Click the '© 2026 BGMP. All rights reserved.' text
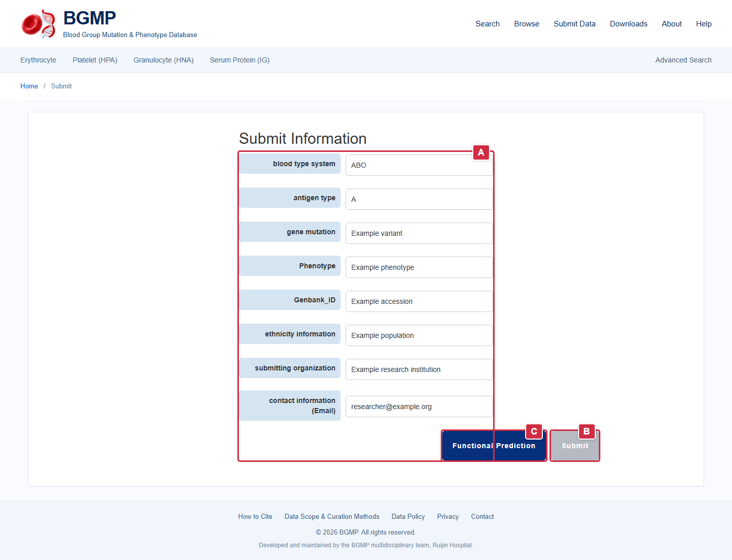The image size is (732, 560). click(x=366, y=533)
